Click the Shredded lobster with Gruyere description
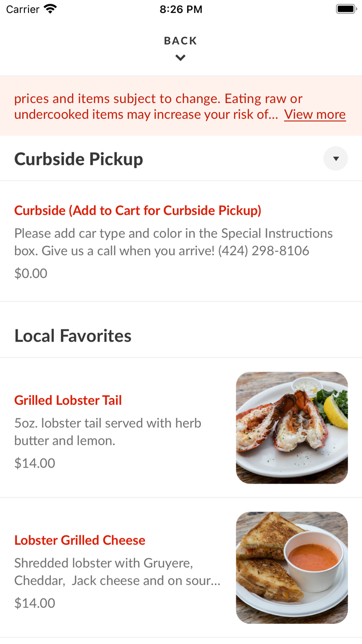This screenshot has height=644, width=362. pos(117,572)
